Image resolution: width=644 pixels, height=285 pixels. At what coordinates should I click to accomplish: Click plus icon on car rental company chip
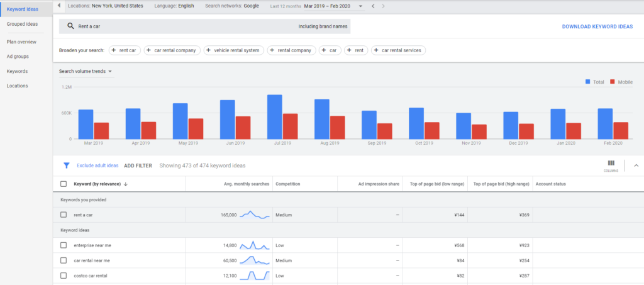tap(149, 50)
